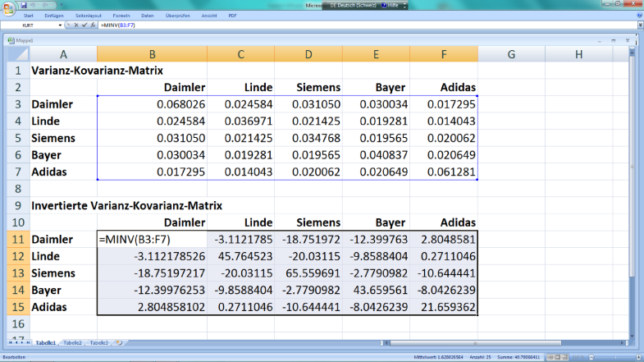Open the Start ribbon tab
Viewport: 644px width, 362px height.
pos(29,16)
